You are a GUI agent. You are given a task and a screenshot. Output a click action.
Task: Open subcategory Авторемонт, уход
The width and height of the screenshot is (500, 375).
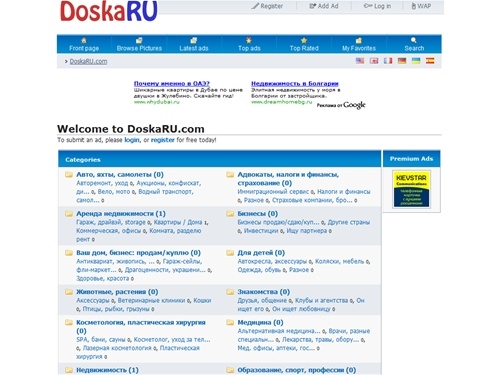[102, 183]
